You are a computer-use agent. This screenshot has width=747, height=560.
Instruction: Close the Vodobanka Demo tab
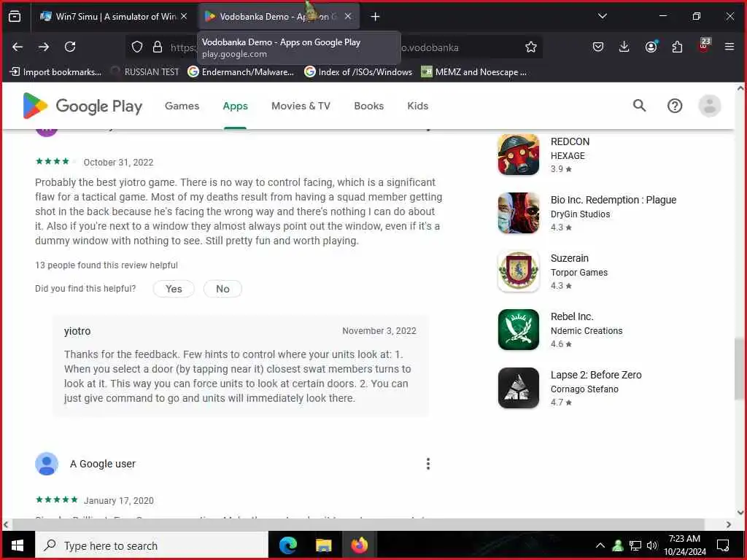coord(348,17)
